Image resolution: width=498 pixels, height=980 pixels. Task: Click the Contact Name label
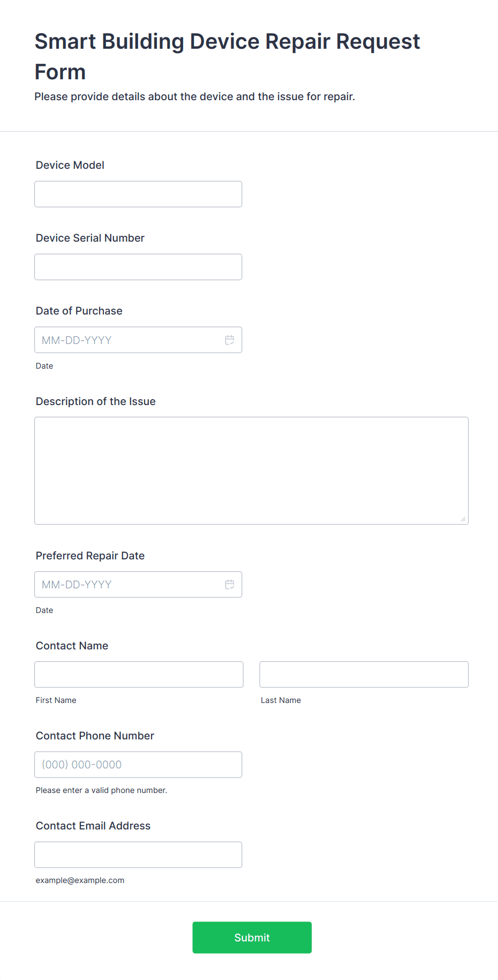pyautogui.click(x=72, y=646)
